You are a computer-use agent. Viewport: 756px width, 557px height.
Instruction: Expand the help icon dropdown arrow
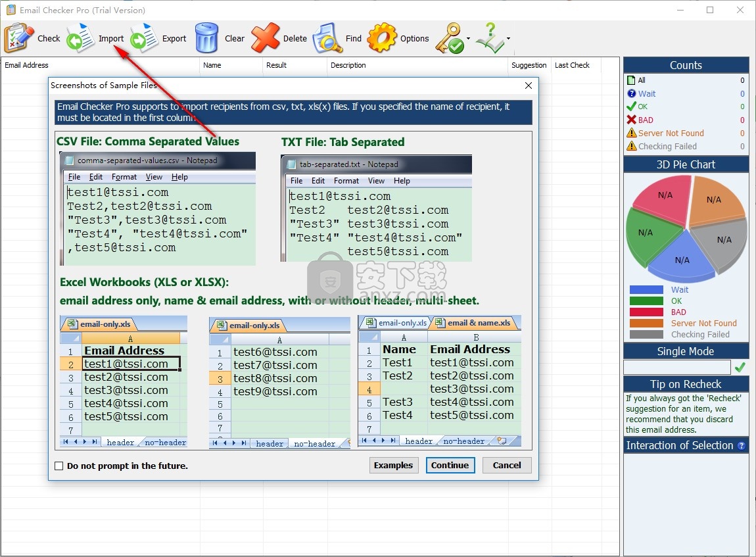508,39
